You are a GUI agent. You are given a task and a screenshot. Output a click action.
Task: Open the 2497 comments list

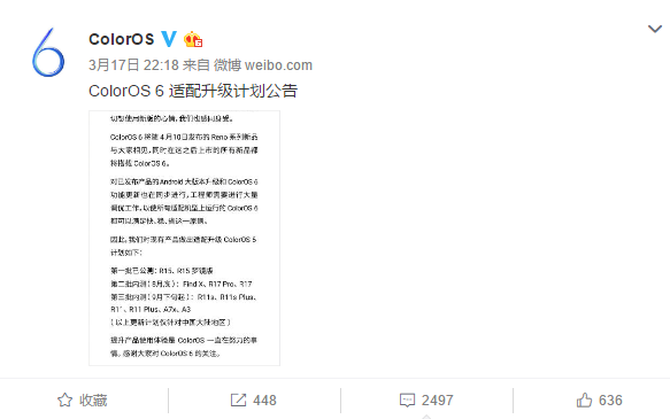pos(437,400)
